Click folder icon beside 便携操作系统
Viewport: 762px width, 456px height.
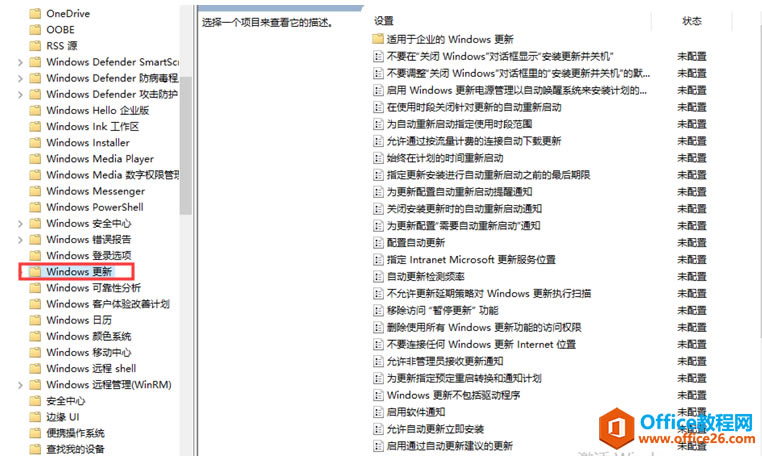tap(35, 433)
